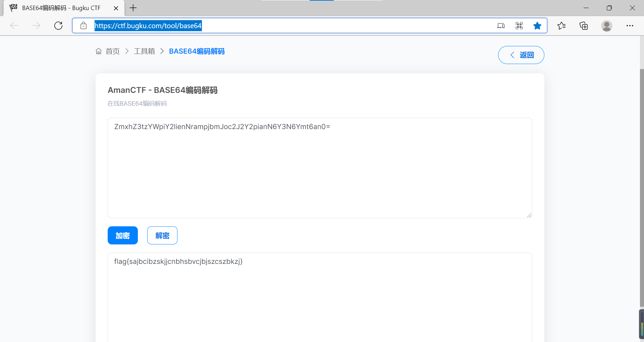
Task: Click the 加密 encode button
Action: tap(122, 235)
